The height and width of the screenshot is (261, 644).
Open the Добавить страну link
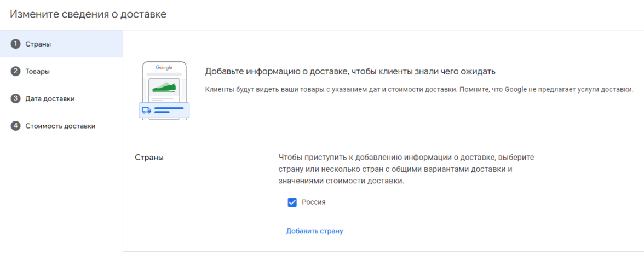(314, 231)
